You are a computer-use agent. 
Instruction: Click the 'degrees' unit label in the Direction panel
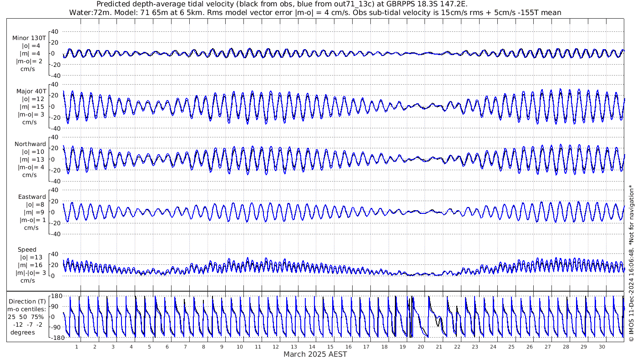point(23,332)
